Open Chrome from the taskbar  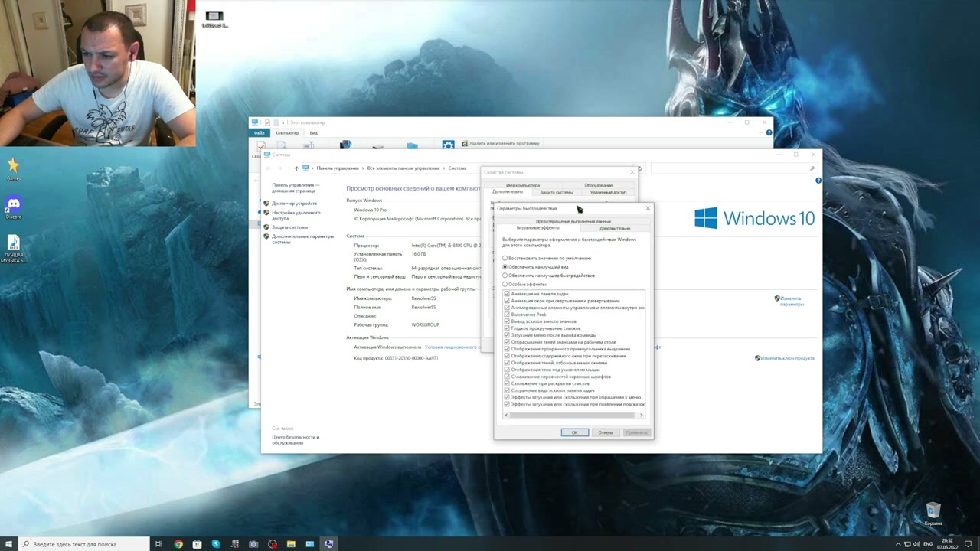178,544
